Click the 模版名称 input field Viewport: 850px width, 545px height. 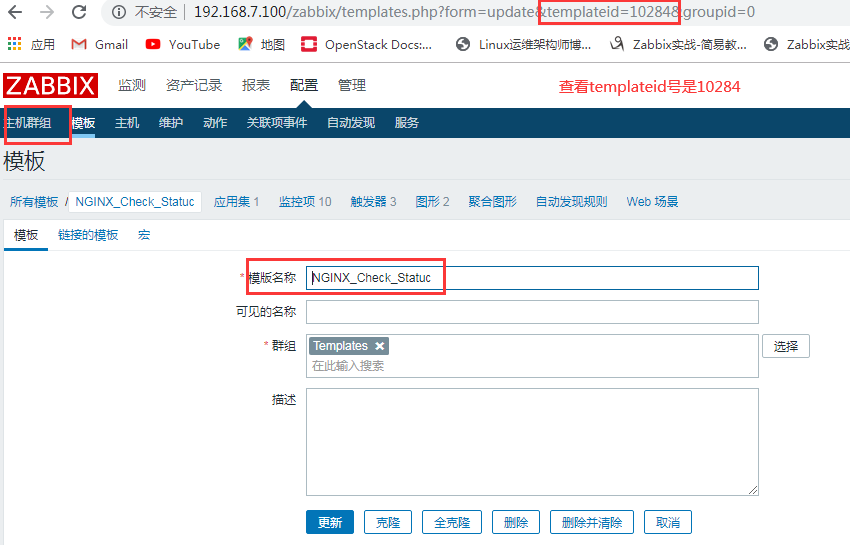[x=532, y=278]
